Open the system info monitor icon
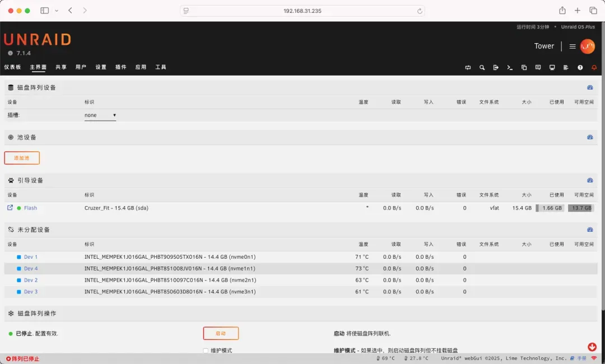 pyautogui.click(x=552, y=68)
